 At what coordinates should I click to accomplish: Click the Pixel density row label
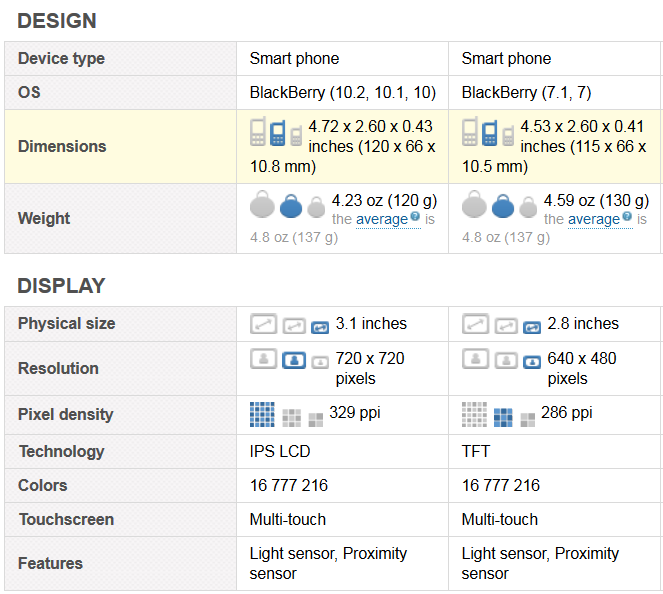[66, 414]
